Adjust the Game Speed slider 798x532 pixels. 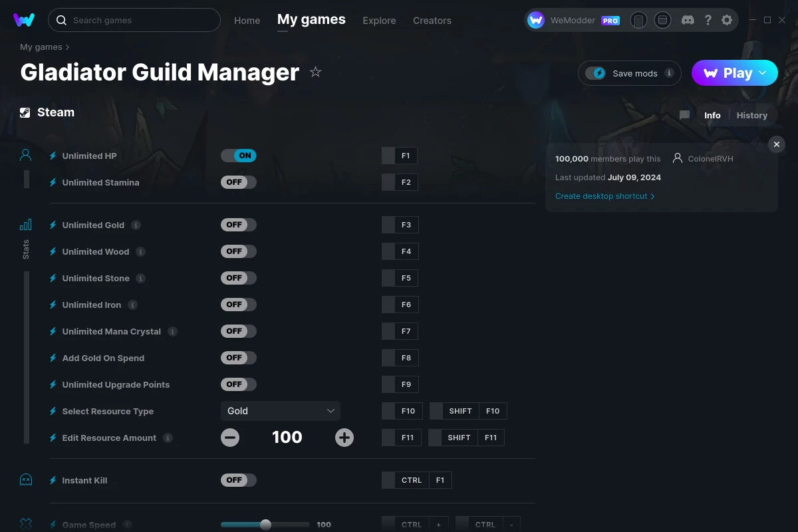click(265, 524)
